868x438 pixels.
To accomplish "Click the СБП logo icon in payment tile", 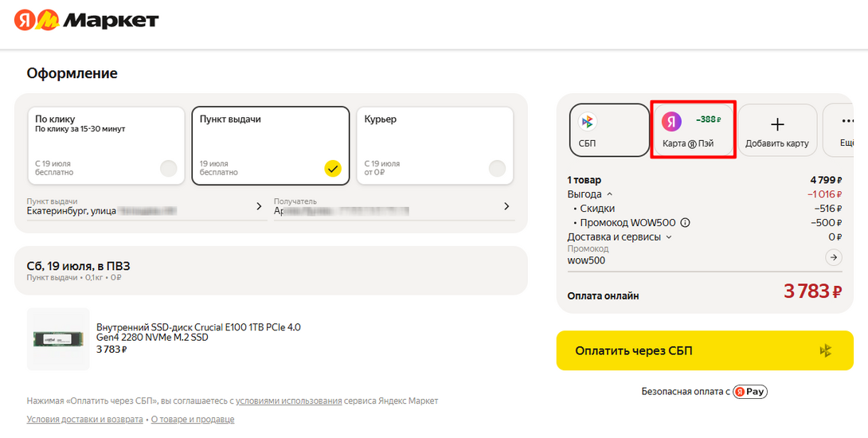I will coord(588,121).
